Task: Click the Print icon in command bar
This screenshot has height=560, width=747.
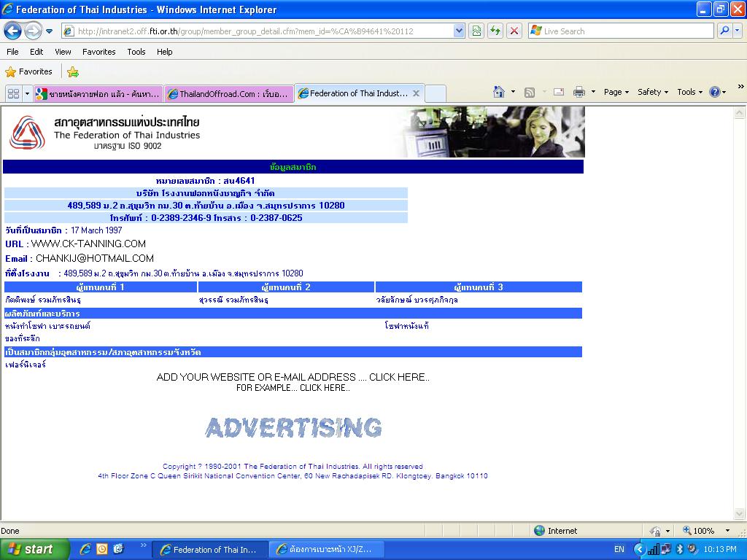Action: pyautogui.click(x=579, y=92)
